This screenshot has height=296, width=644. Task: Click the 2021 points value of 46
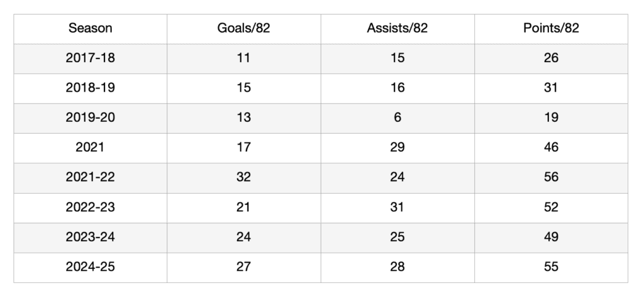point(551,148)
